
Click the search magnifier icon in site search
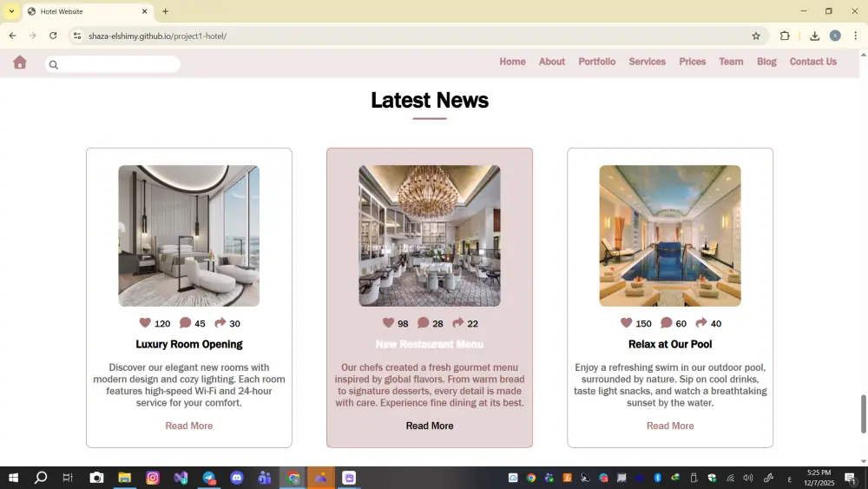pos(54,65)
